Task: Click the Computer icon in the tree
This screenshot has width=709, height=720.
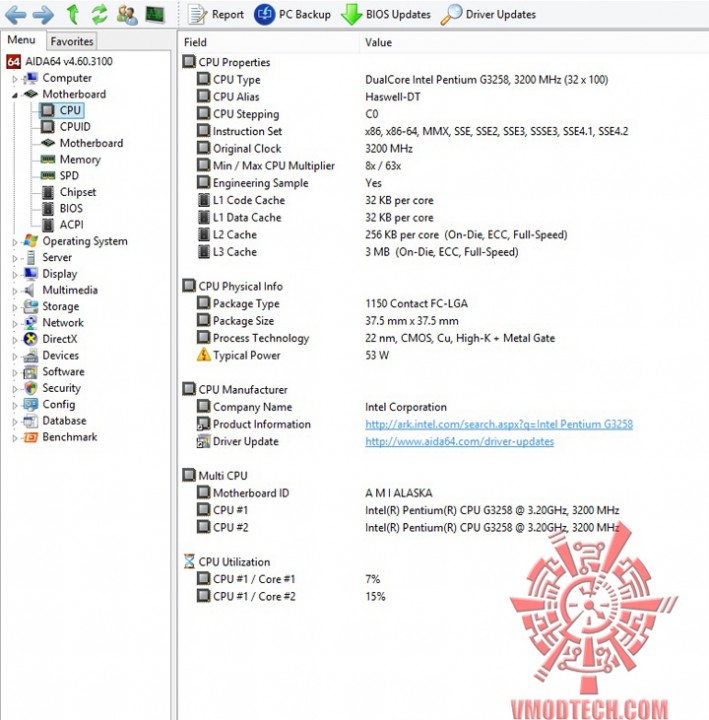Action: click(x=30, y=78)
